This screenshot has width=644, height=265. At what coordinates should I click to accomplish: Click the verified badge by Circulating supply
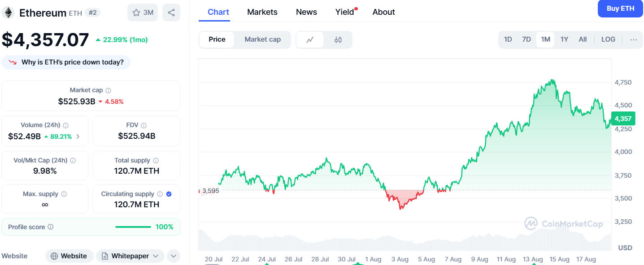coord(169,194)
